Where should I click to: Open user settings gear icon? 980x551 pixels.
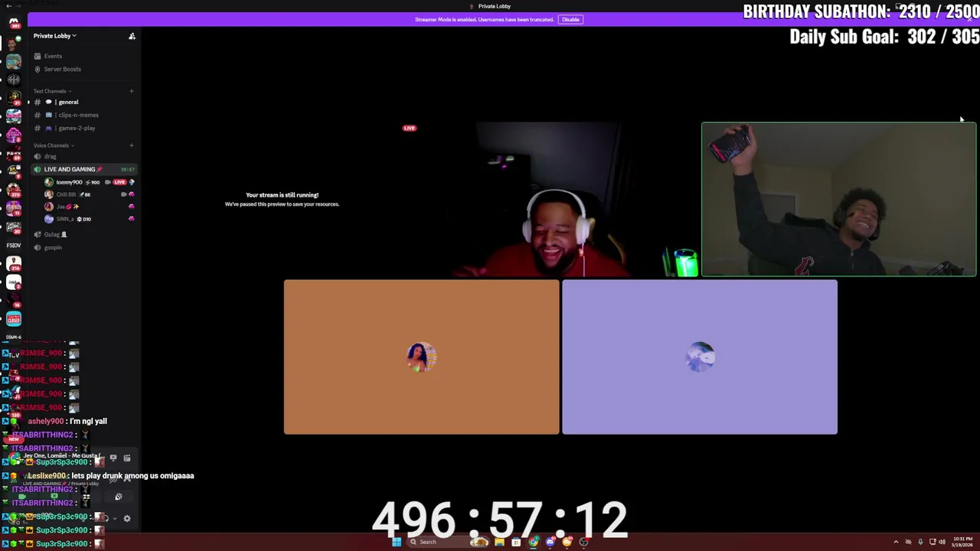pyautogui.click(x=127, y=518)
